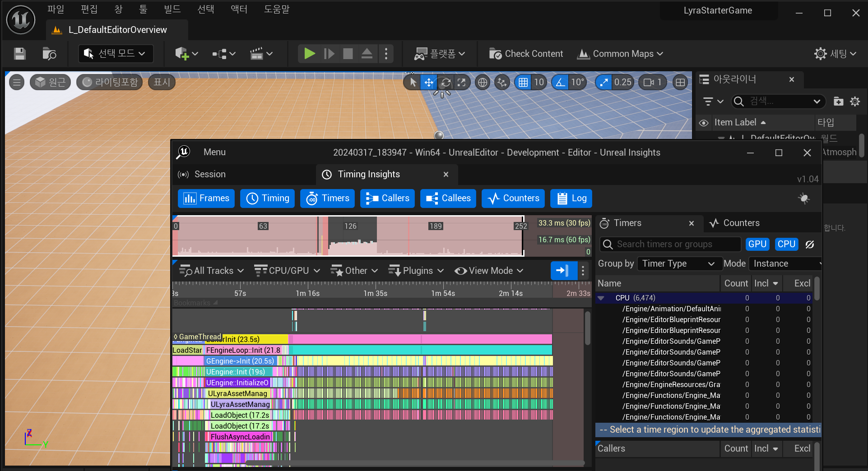Viewport: 868px width, 471px height.
Task: Select the scale transform tool in viewport
Action: 461,82
